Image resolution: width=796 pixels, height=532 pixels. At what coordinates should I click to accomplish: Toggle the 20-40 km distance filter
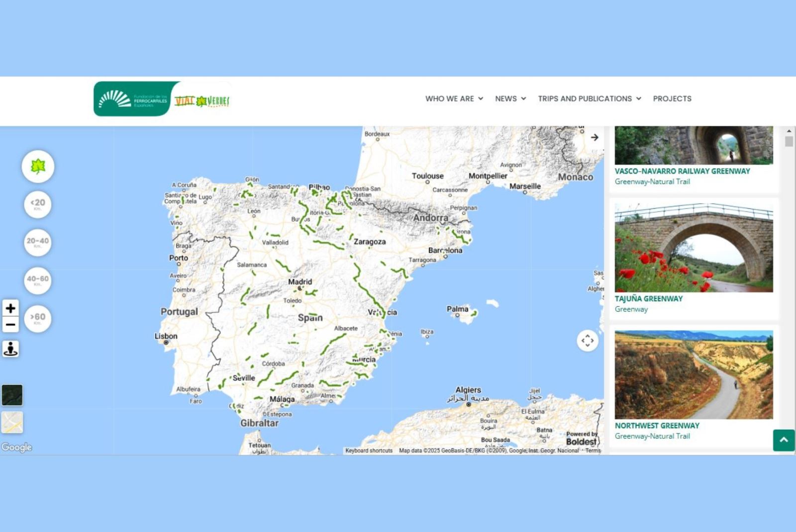pyautogui.click(x=38, y=242)
